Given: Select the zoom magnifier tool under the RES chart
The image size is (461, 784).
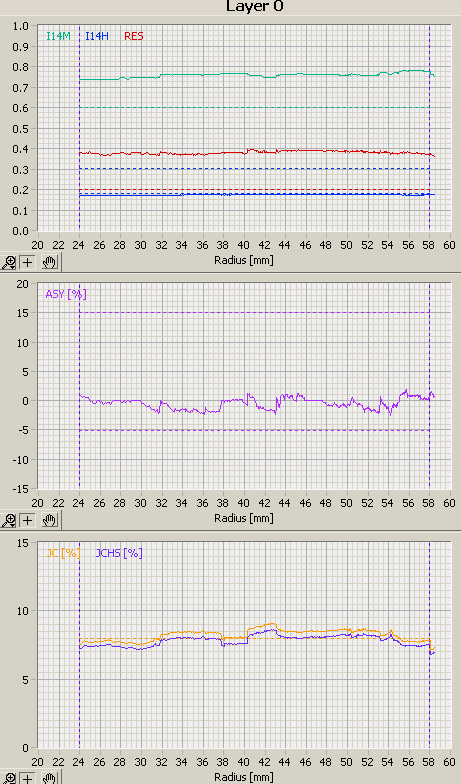Looking at the screenshot, I should (8, 262).
